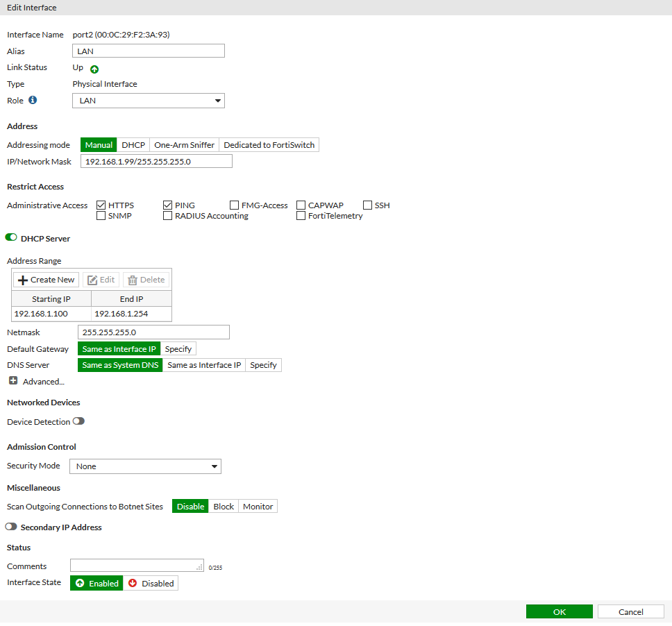This screenshot has width=672, height=626.
Task: Select Same as Interface IP for DNS Server
Action: [x=204, y=365]
